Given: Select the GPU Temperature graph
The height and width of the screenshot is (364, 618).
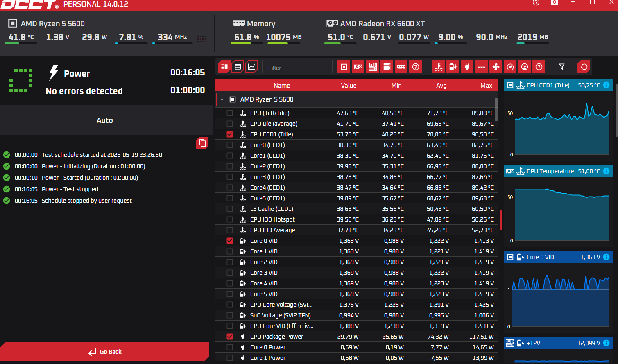Looking at the screenshot, I should (x=558, y=205).
